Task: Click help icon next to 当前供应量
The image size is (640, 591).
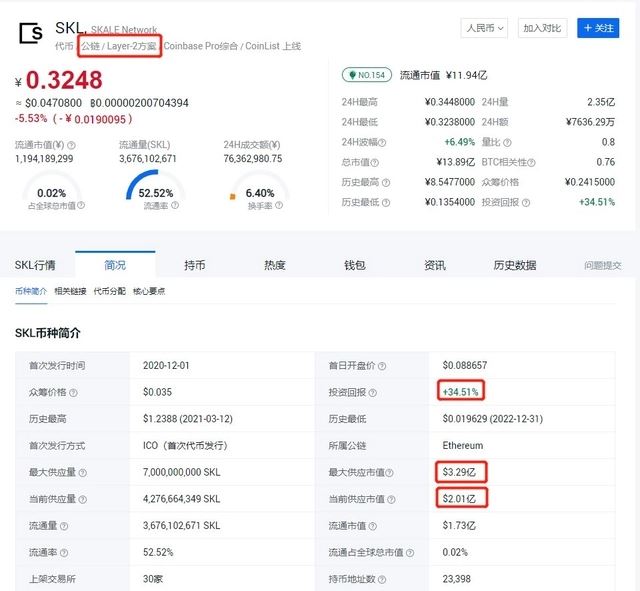Action: click(x=82, y=499)
